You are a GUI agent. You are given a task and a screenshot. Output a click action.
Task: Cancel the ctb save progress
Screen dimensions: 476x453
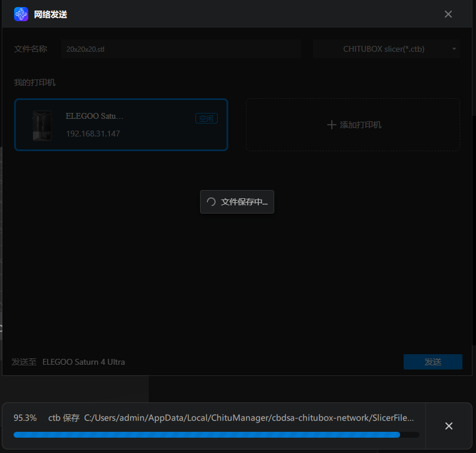click(449, 426)
